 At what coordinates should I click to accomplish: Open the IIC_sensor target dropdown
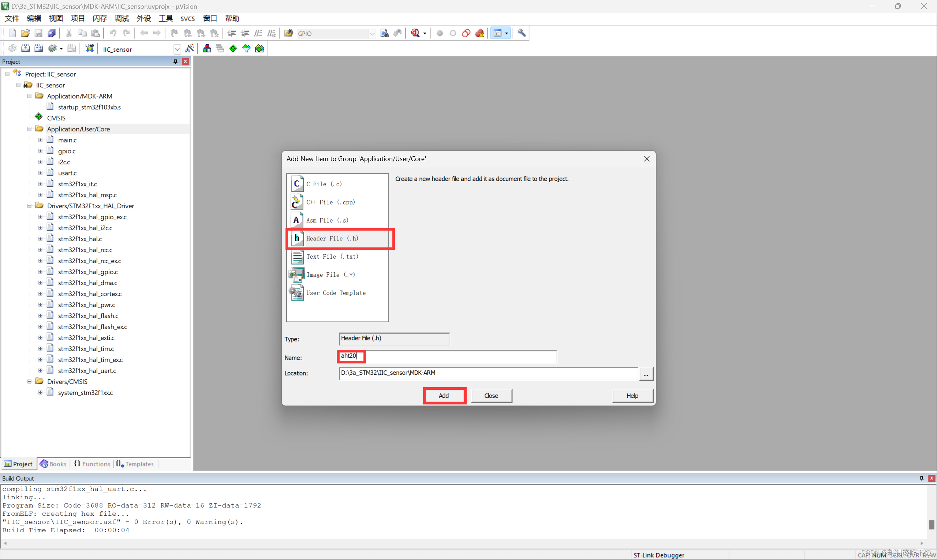[x=177, y=49]
